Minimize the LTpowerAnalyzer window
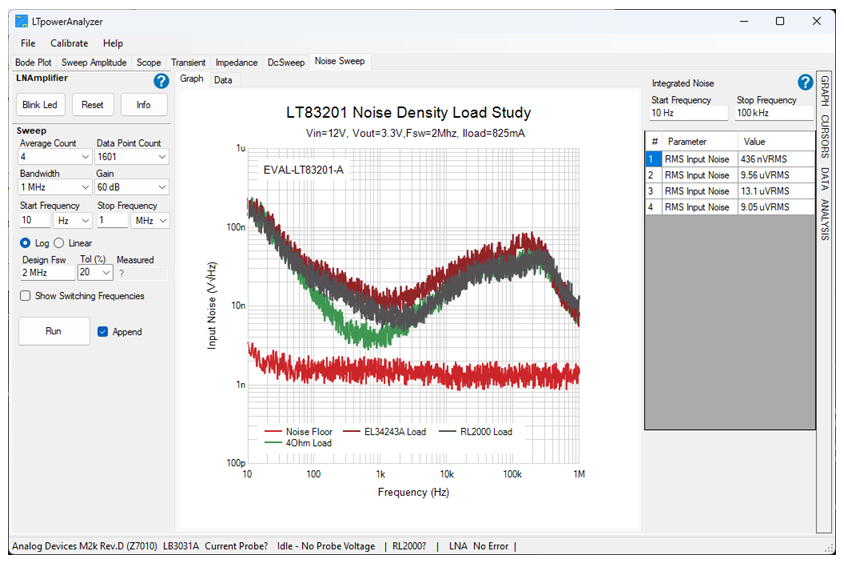Screen dimensions: 844x569 pos(744,22)
